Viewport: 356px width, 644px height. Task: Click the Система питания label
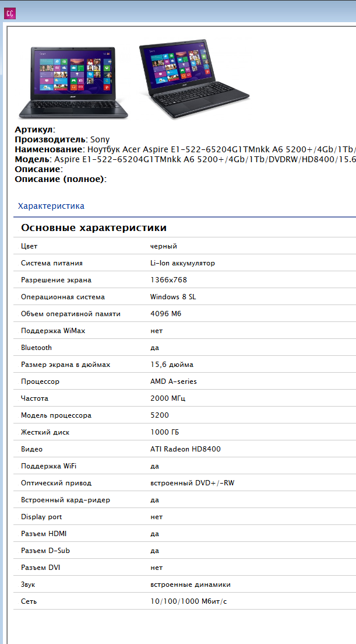52,263
